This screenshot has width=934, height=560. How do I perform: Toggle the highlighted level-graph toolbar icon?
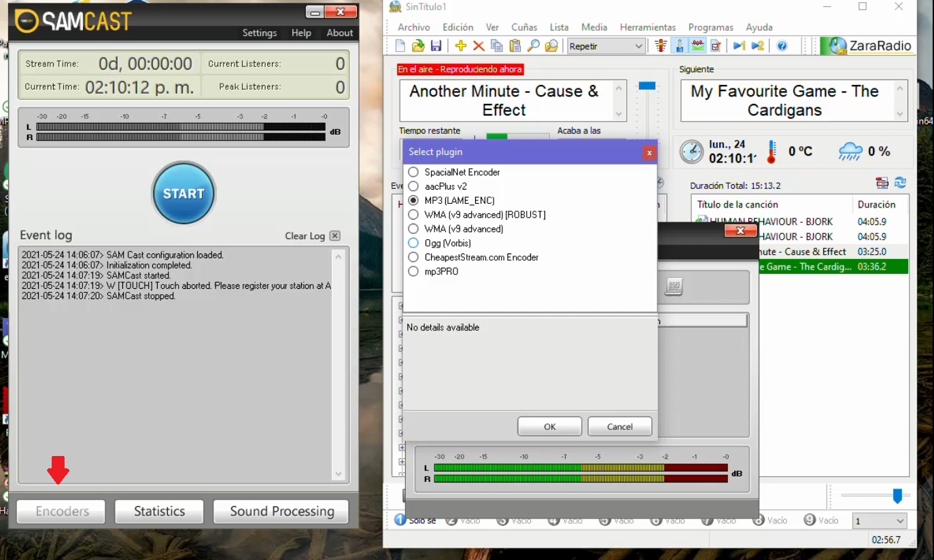tap(697, 46)
